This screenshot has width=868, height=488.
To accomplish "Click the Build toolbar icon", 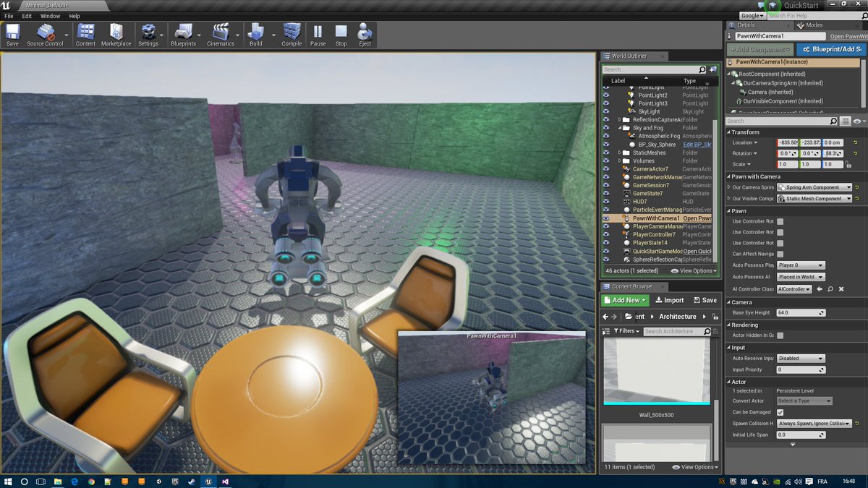I will point(256,35).
